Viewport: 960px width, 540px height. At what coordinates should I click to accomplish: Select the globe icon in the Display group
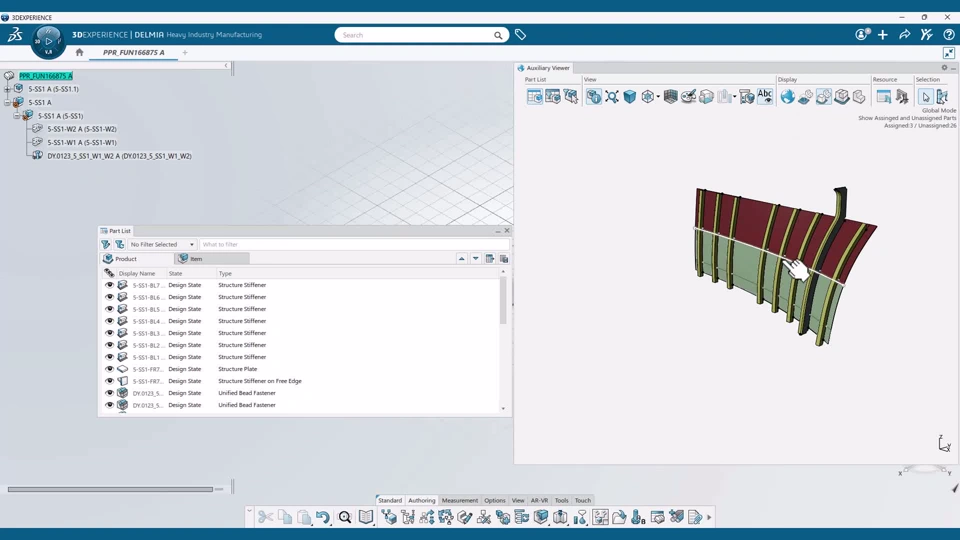pyautogui.click(x=787, y=96)
